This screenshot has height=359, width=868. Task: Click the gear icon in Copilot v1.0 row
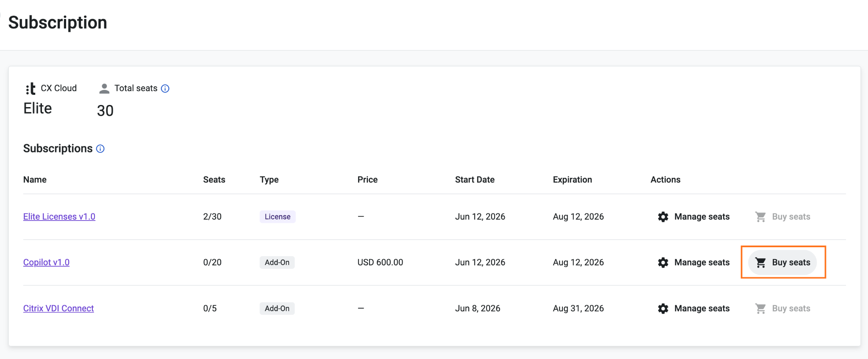[x=663, y=262]
